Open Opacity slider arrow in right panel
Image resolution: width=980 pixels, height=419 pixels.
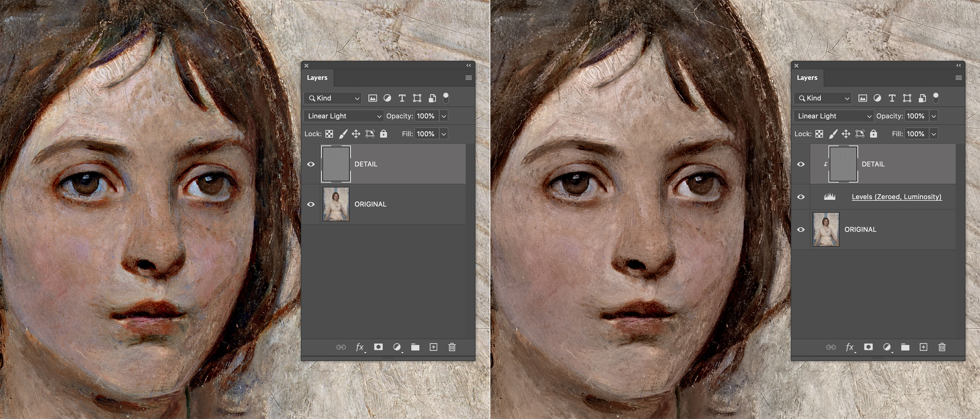pyautogui.click(x=934, y=116)
